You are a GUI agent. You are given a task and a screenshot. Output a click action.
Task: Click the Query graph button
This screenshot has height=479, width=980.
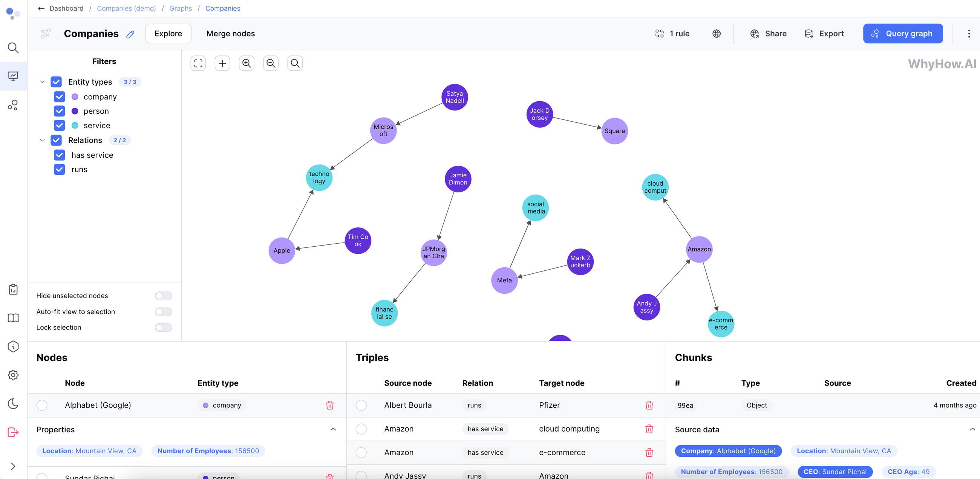click(902, 34)
